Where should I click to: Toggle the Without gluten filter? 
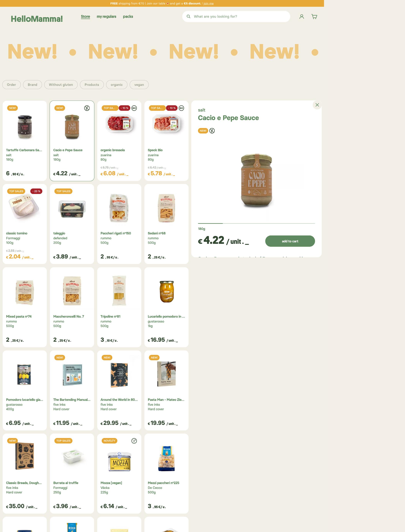point(61,85)
